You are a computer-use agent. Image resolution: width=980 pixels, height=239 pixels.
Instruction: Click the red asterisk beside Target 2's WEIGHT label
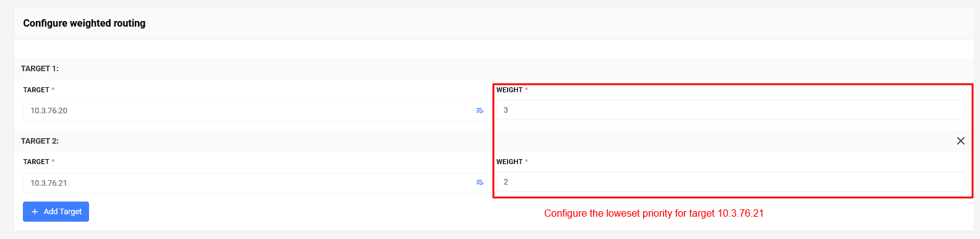526,161
